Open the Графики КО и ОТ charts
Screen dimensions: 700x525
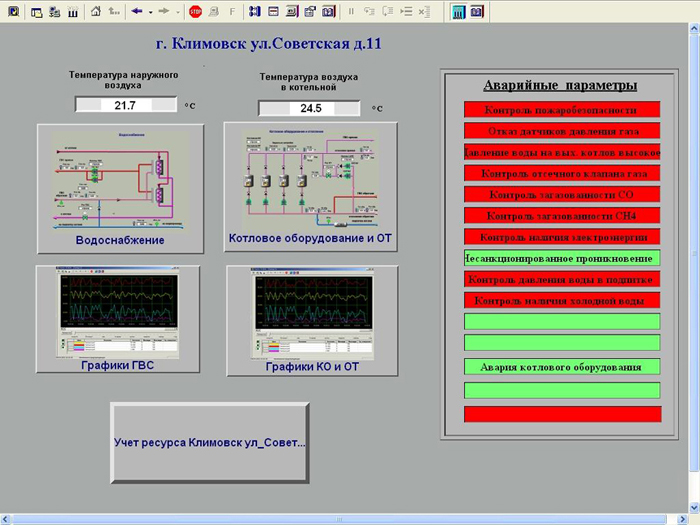coord(312,321)
